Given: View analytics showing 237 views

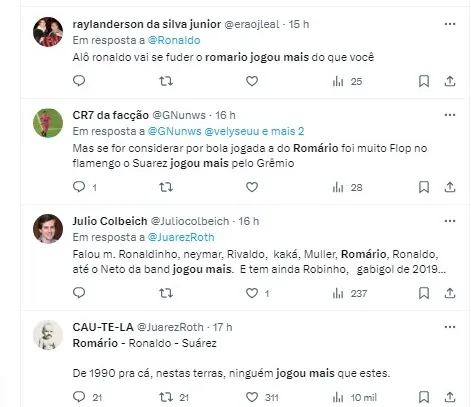Looking at the screenshot, I should (x=349, y=293).
